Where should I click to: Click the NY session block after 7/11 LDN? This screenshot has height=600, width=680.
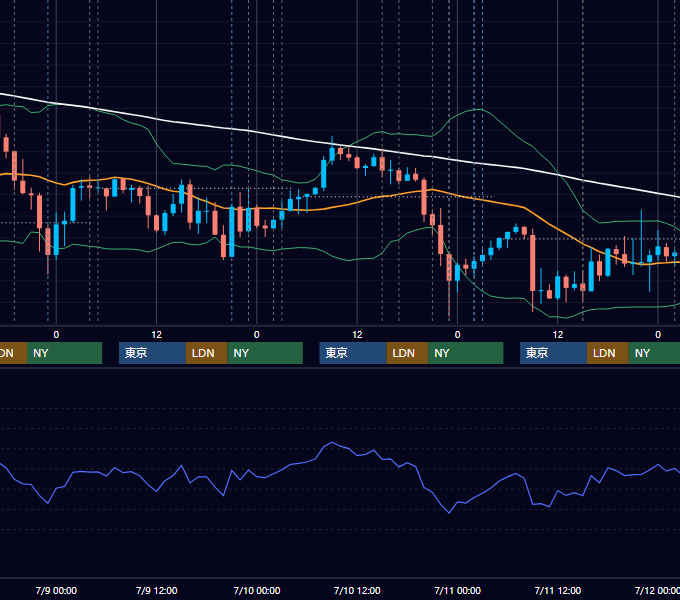pos(654,353)
